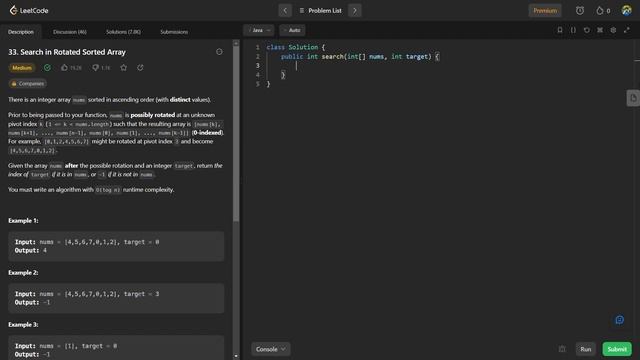Click line 1 class Solution
The height and width of the screenshot is (360, 640).
(x=296, y=47)
